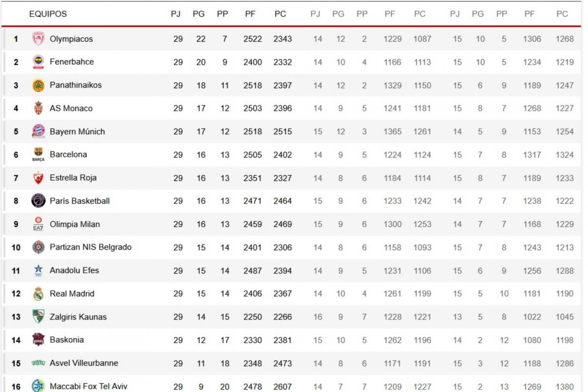The height and width of the screenshot is (392, 588).
Task: Open the Asvel Villeurbanne team link
Action: (84, 363)
